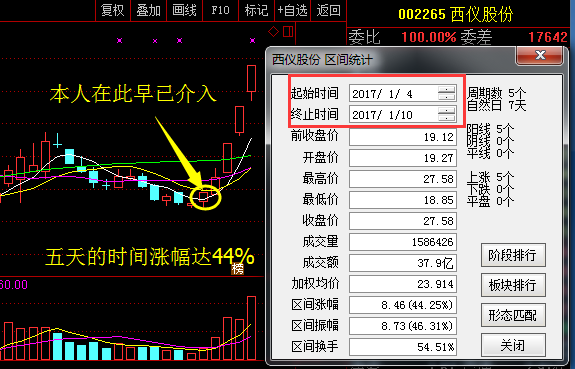Add the stock via +自选

[292, 10]
